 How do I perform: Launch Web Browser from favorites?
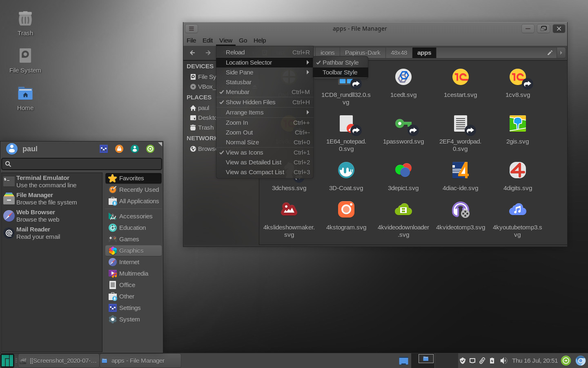[51, 216]
